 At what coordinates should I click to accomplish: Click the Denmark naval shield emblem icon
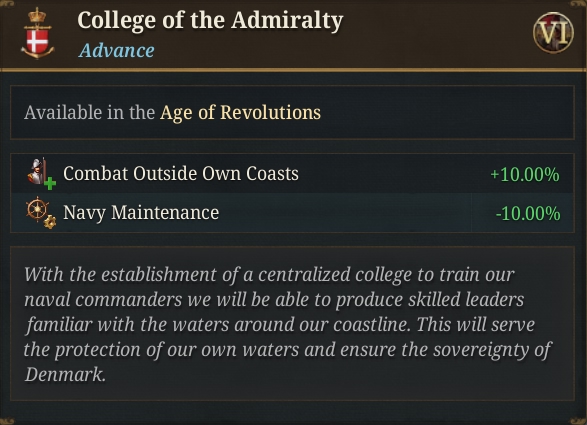(37, 34)
